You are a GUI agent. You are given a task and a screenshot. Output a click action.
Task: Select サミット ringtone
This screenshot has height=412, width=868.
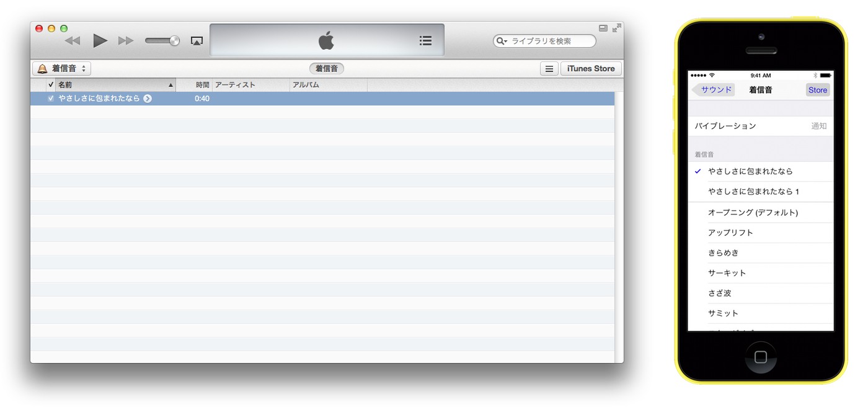[761, 313]
